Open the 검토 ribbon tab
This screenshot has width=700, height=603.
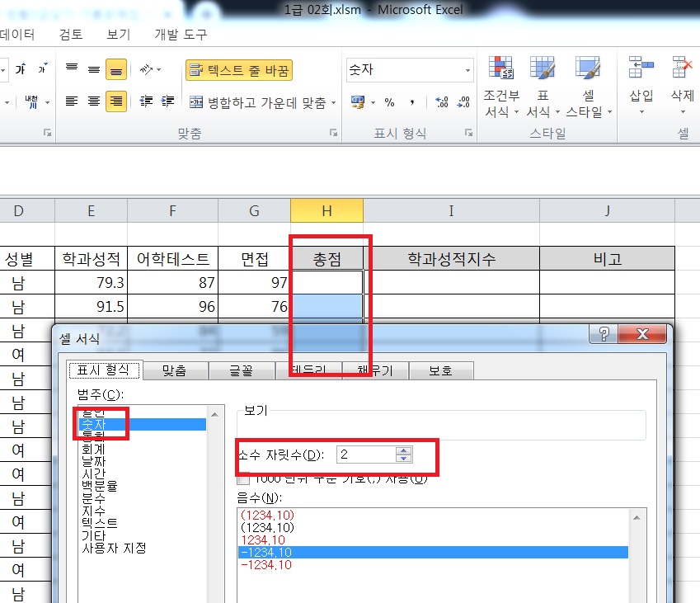71,35
